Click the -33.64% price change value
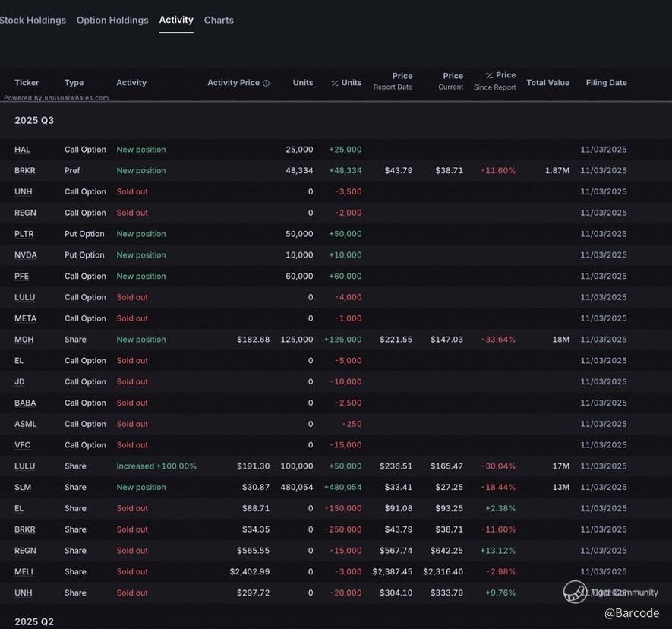 click(x=498, y=340)
